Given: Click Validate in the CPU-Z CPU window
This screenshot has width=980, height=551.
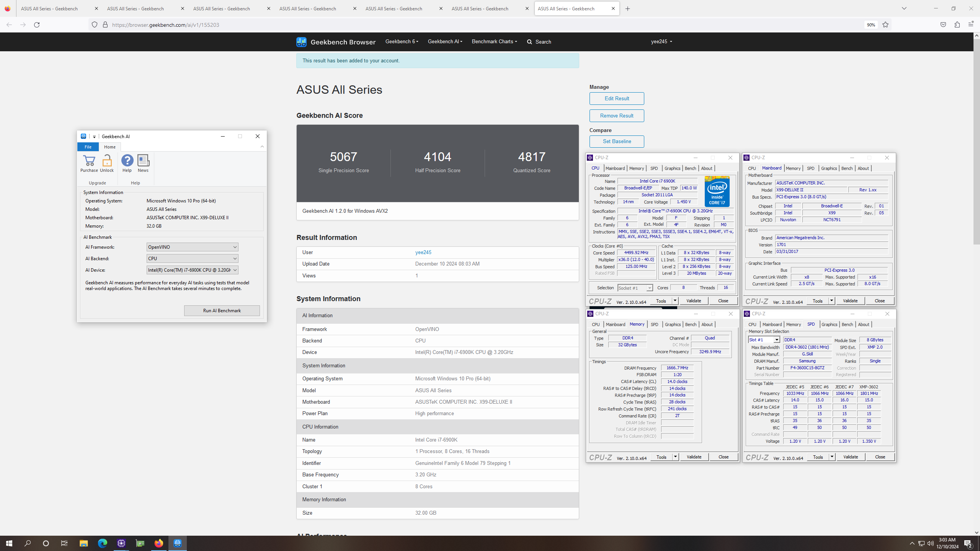Looking at the screenshot, I should (x=694, y=301).
